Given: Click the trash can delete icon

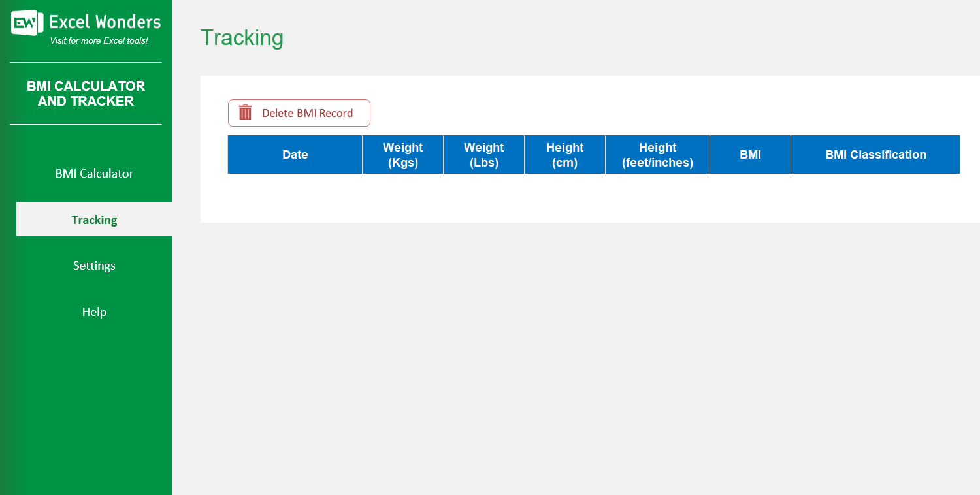Looking at the screenshot, I should pyautogui.click(x=244, y=112).
